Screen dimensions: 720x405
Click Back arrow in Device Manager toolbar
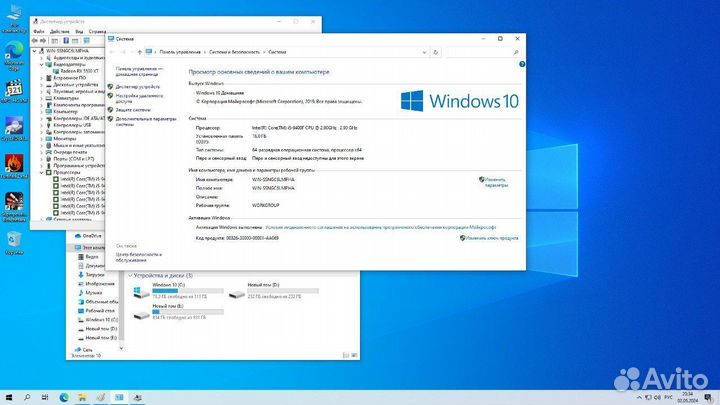pyautogui.click(x=35, y=41)
